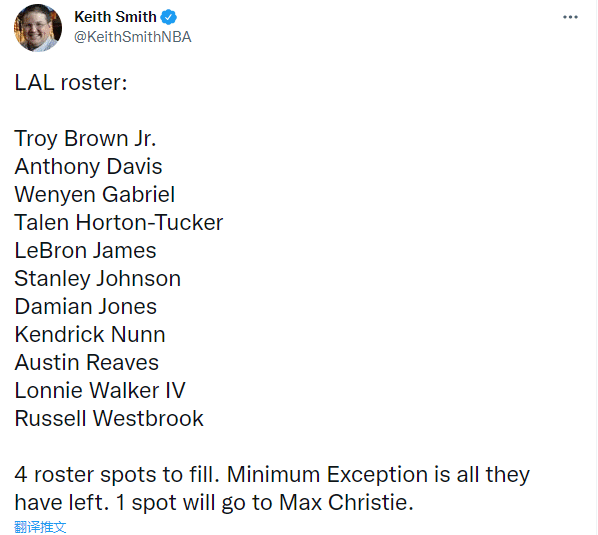This screenshot has height=535, width=598.
Task: Click the "LAL roster:" heading text
Action: coord(71,82)
